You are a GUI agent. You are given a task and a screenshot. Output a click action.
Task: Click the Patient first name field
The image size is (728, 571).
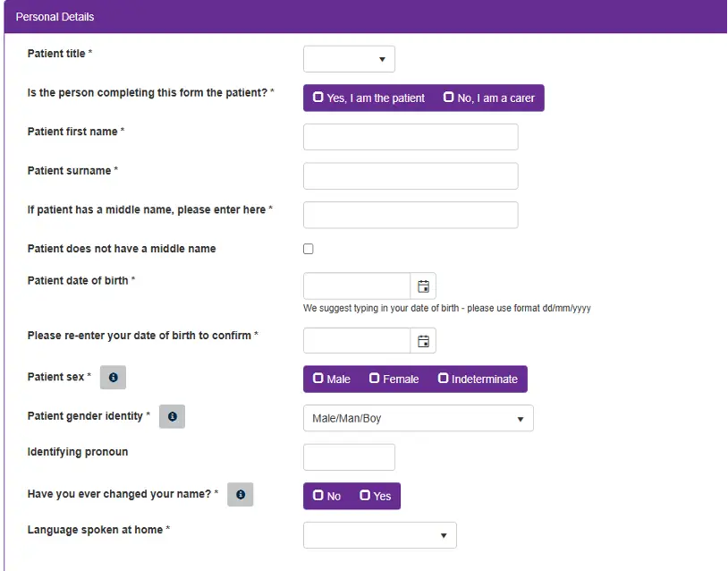point(410,136)
